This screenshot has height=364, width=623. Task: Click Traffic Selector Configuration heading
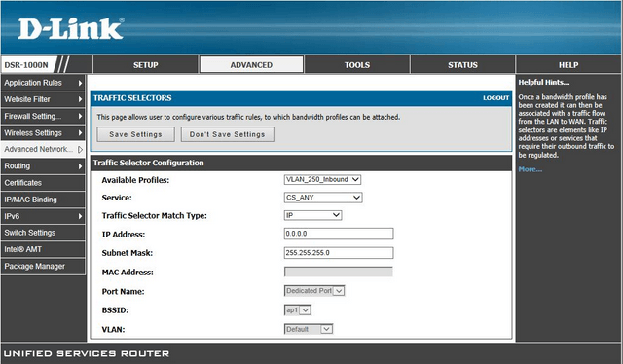pyautogui.click(x=149, y=163)
